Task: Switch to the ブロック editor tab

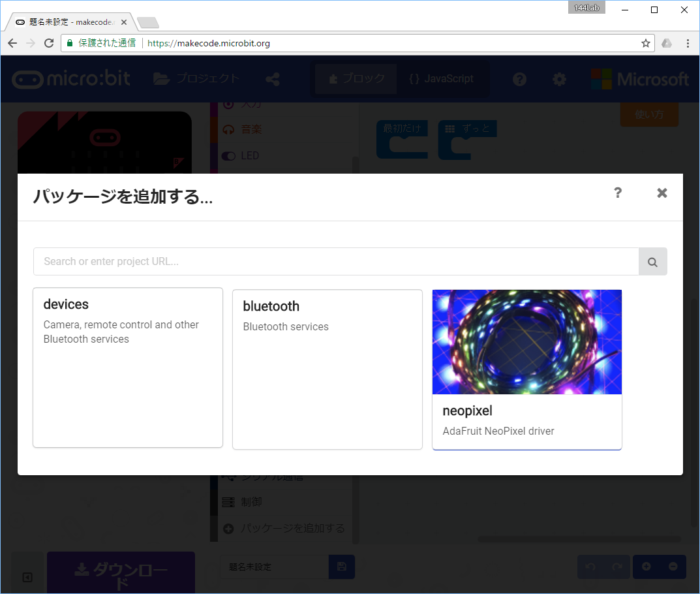Action: pos(356,78)
